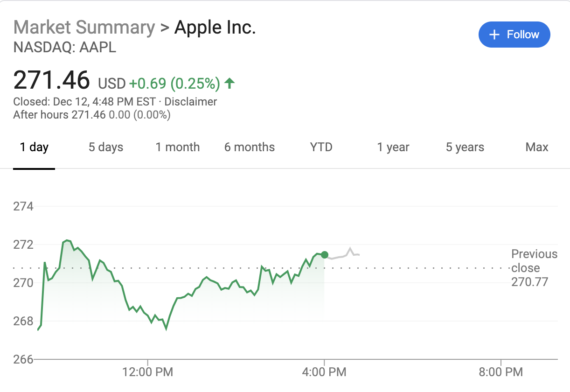Viewport: 570px width, 392px height.
Task: Click the green dot marker on the chart line
Action: click(325, 254)
